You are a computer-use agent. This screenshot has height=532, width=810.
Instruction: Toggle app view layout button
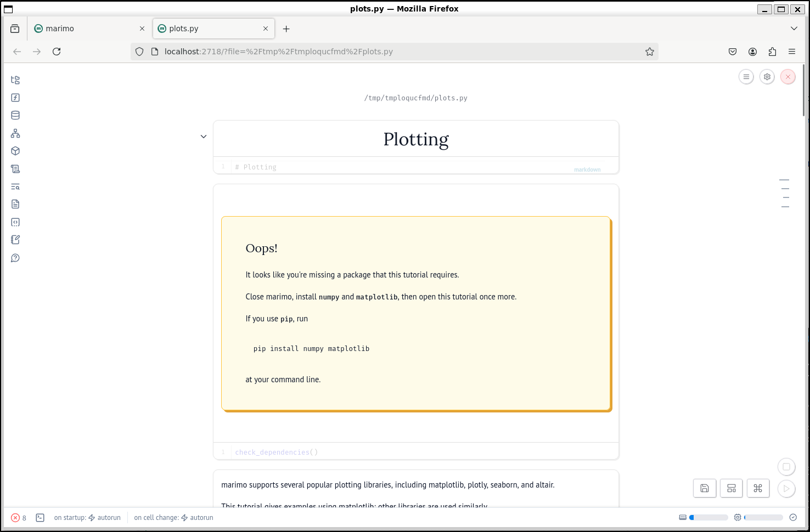(732, 488)
